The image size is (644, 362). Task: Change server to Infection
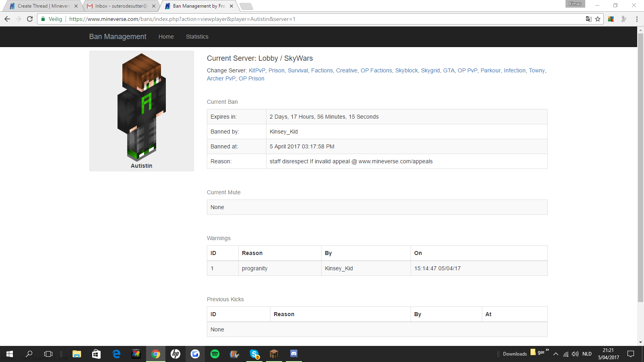[515, 70]
